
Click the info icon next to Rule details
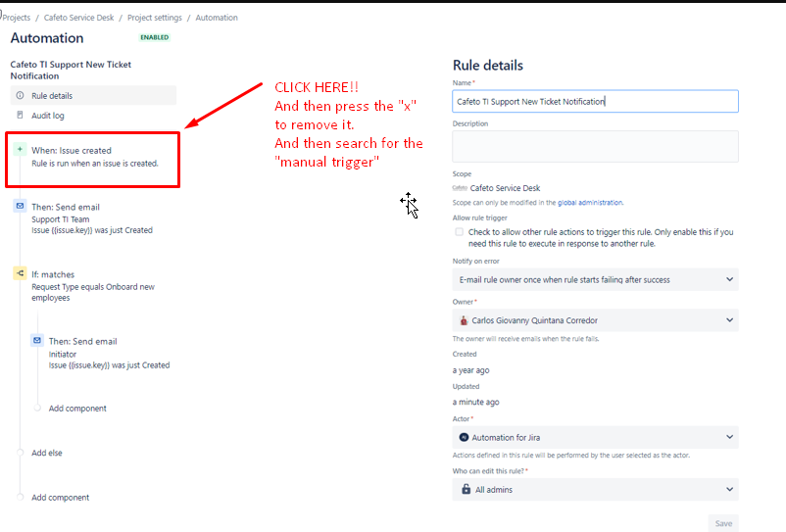20,95
